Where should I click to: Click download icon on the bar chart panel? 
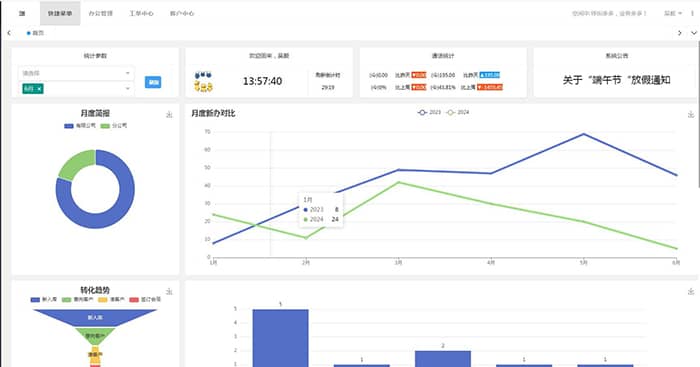point(691,291)
